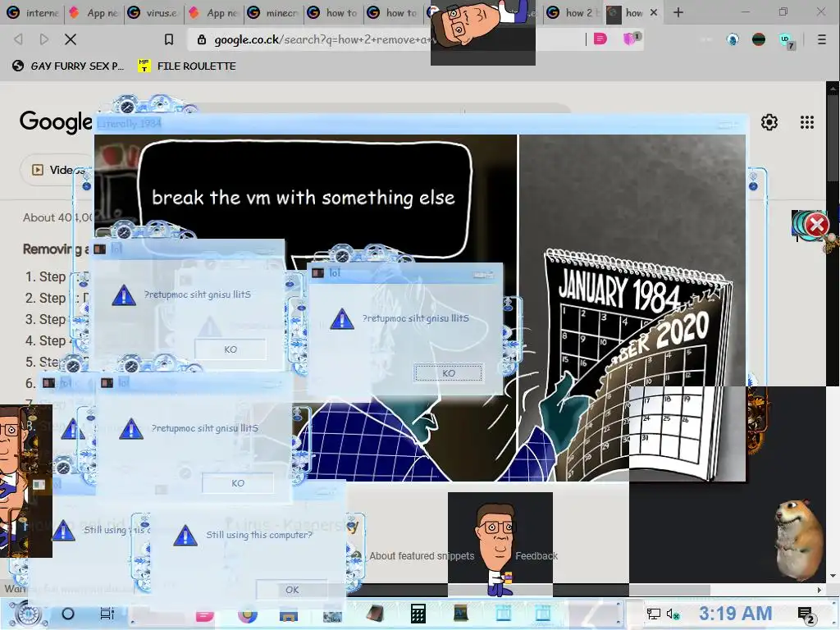
Task: Open the Google apps grid
Action: 807,122
